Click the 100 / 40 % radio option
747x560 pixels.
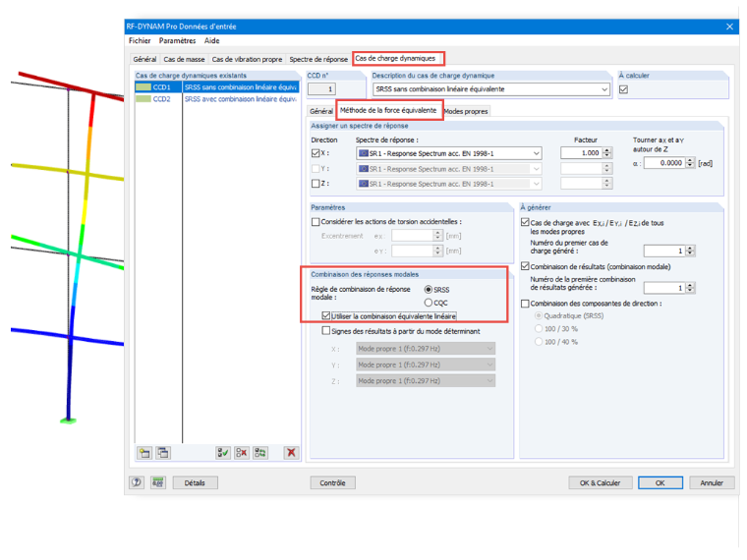539,342
